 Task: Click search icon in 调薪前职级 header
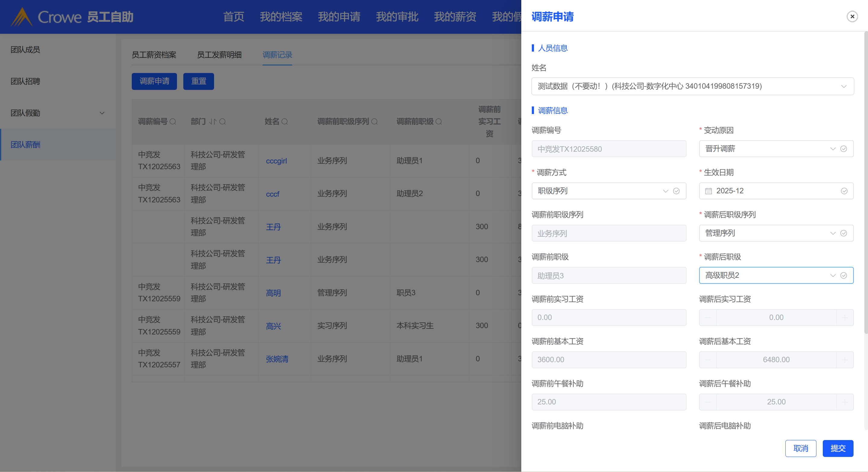pos(439,122)
